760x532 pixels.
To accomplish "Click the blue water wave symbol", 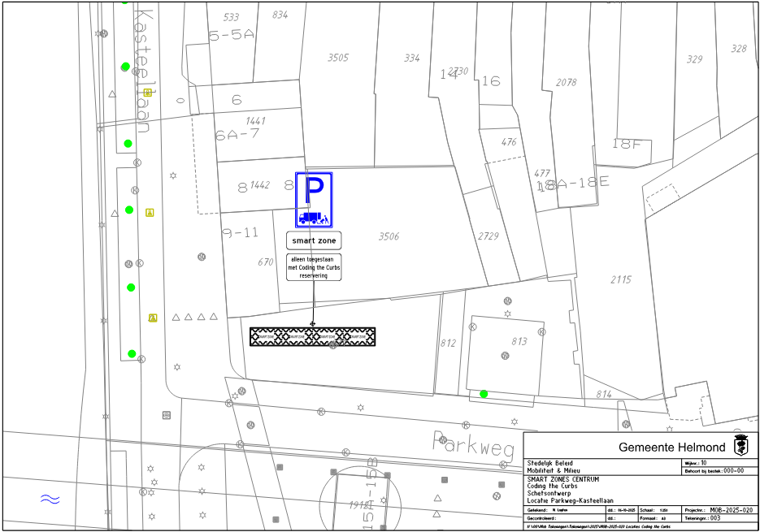I will tap(50, 500).
